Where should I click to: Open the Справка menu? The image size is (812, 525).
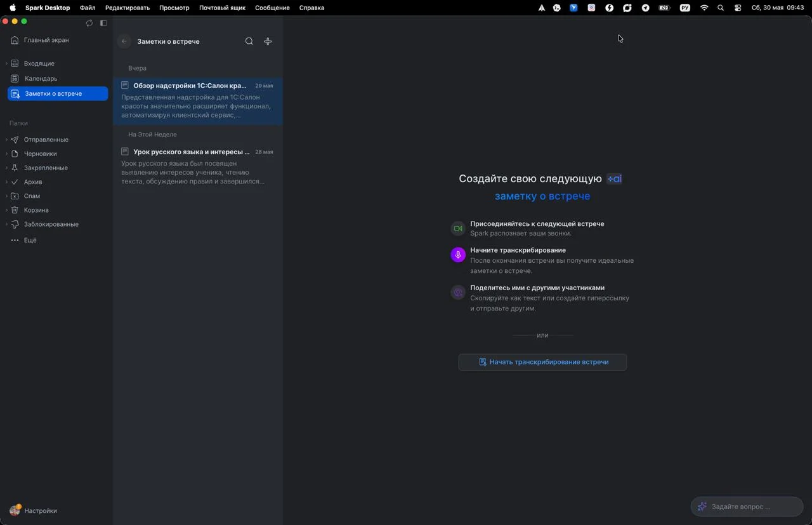tap(311, 8)
